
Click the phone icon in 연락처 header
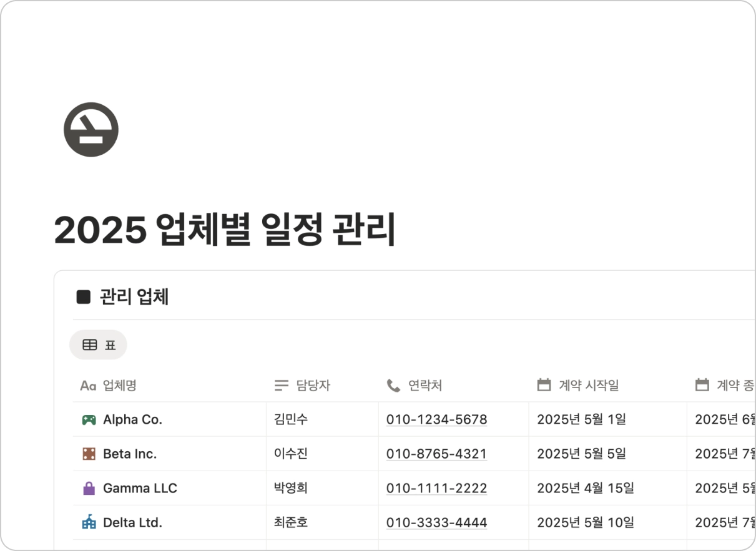[393, 386]
